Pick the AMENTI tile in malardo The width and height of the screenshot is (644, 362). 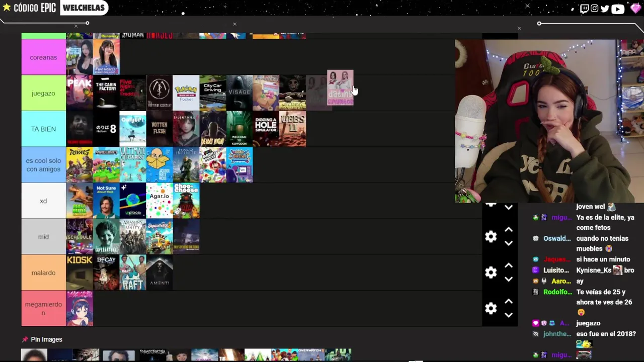159,273
